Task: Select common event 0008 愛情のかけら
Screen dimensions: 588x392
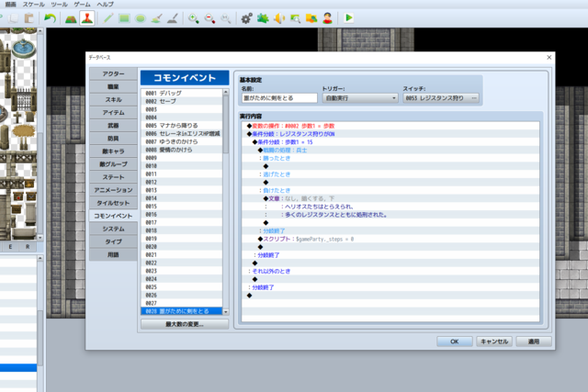Action: click(x=182, y=150)
